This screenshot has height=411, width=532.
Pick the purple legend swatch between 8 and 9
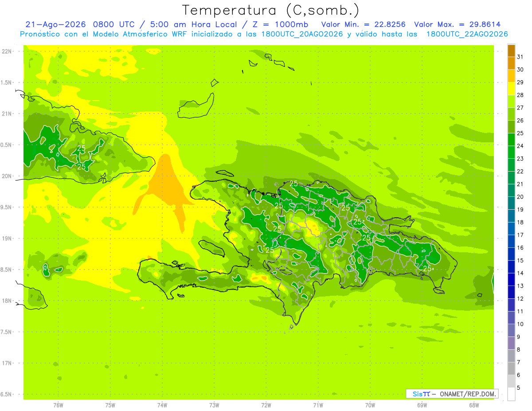pyautogui.click(x=511, y=343)
